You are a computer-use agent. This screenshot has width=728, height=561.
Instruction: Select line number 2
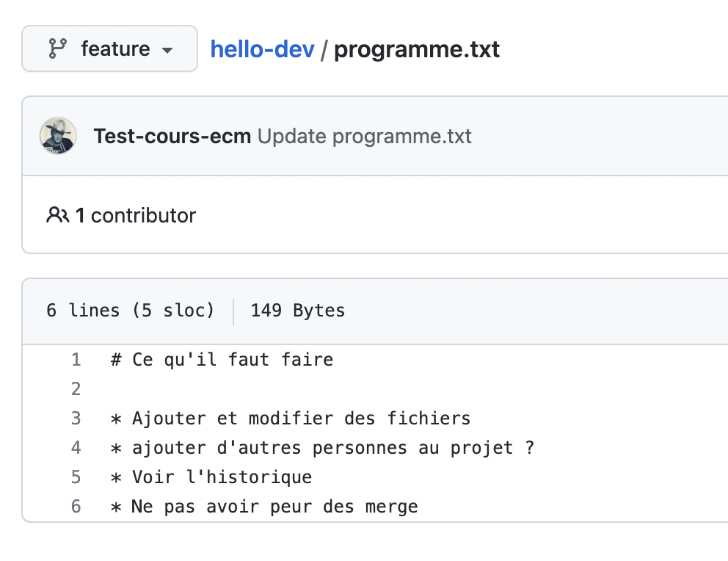pyautogui.click(x=76, y=389)
